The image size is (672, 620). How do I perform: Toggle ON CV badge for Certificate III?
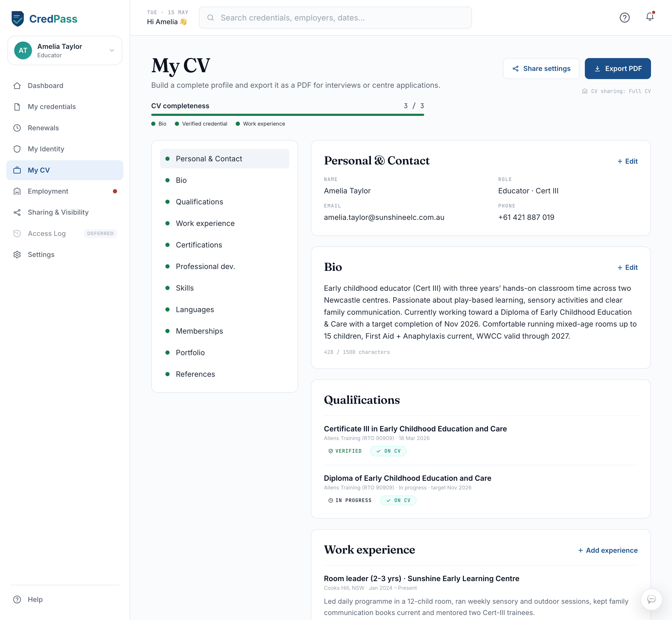tap(388, 451)
